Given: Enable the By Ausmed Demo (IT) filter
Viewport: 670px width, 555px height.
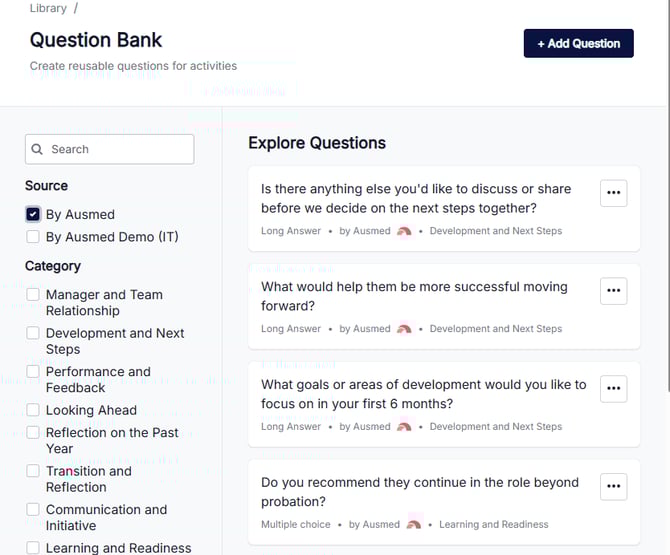Looking at the screenshot, I should 33,237.
